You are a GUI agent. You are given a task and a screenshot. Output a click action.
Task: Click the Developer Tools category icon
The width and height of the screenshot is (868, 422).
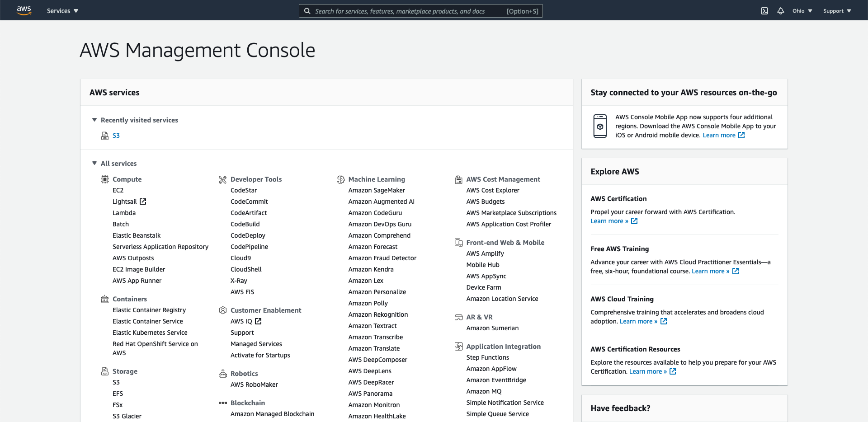(222, 180)
